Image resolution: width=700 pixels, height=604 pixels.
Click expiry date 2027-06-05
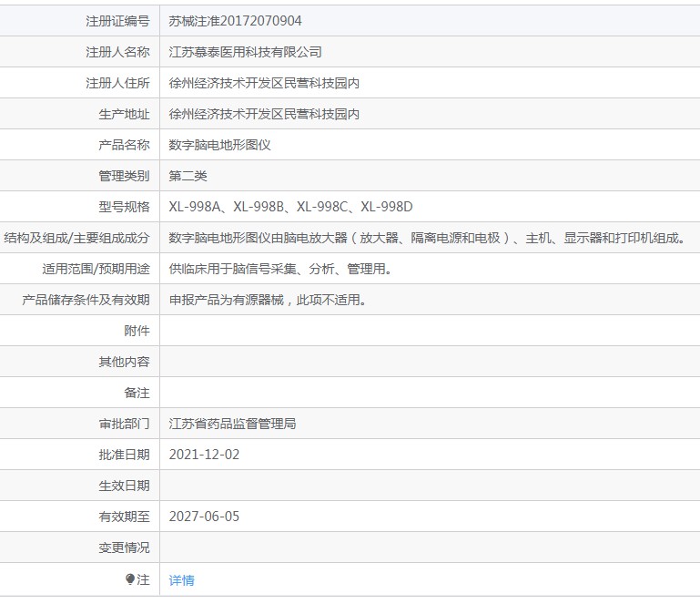pos(204,517)
